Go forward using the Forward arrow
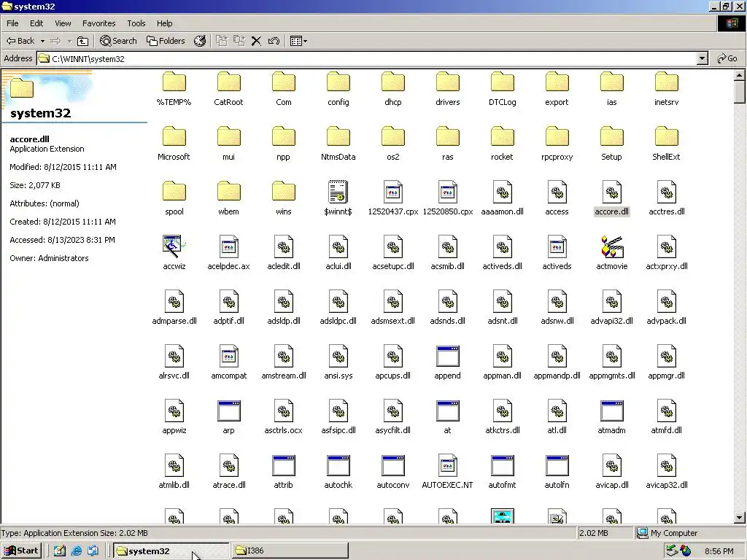Screen dimensions: 747x560 [x=55, y=41]
